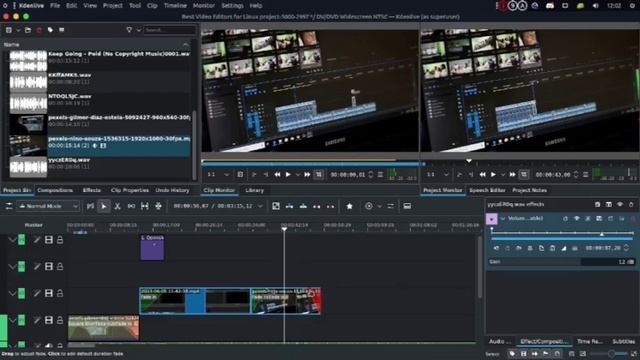Screen dimensions: 640x360
Task: Choose the Spacer tool
Action: [x=131, y=207]
